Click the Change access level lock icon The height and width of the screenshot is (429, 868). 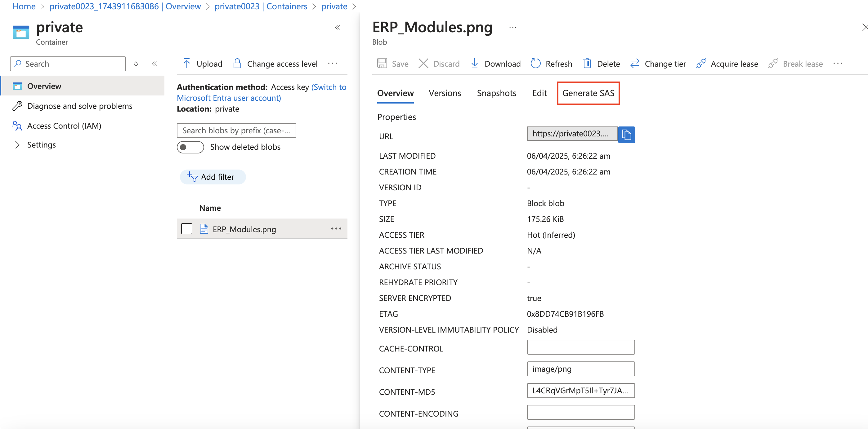[x=237, y=63]
